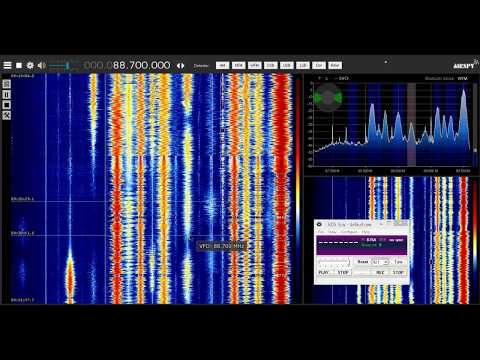This screenshot has height=360, width=480.
Task: Mute audio using the speaker icon
Action: click(x=41, y=65)
